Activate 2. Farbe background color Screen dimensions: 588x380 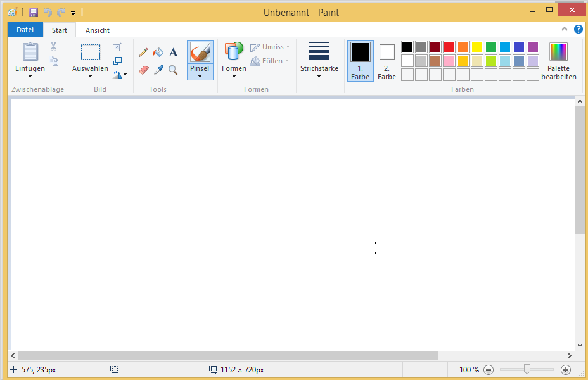(387, 61)
